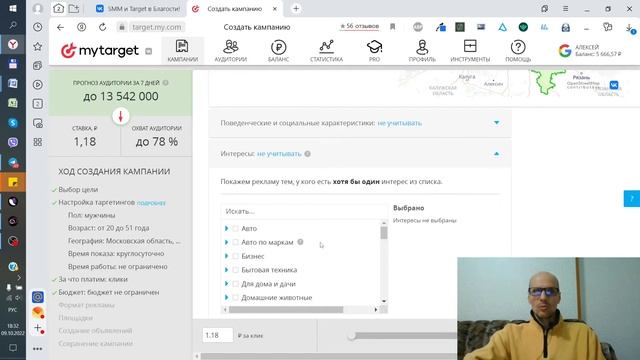
Task: Open a new browser tab
Action: [296, 9]
